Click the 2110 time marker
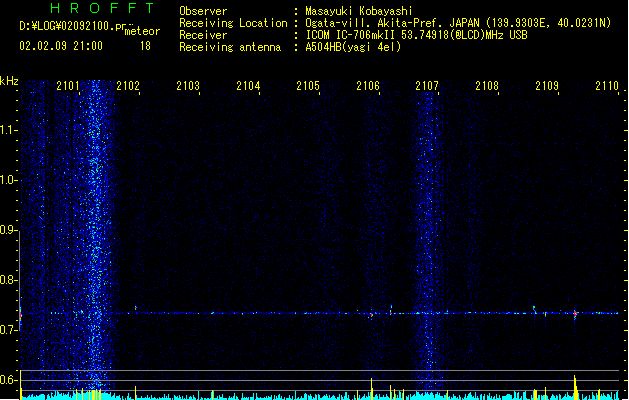Image resolution: width=629 pixels, height=400 pixels. [607, 86]
